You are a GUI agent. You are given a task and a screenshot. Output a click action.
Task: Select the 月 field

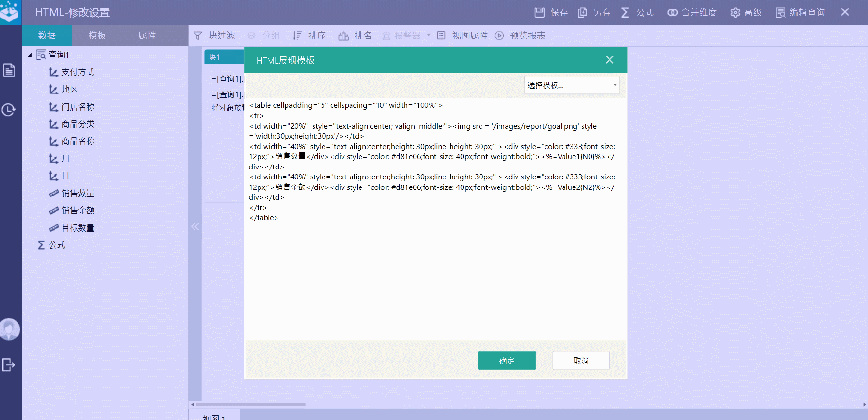tap(65, 159)
